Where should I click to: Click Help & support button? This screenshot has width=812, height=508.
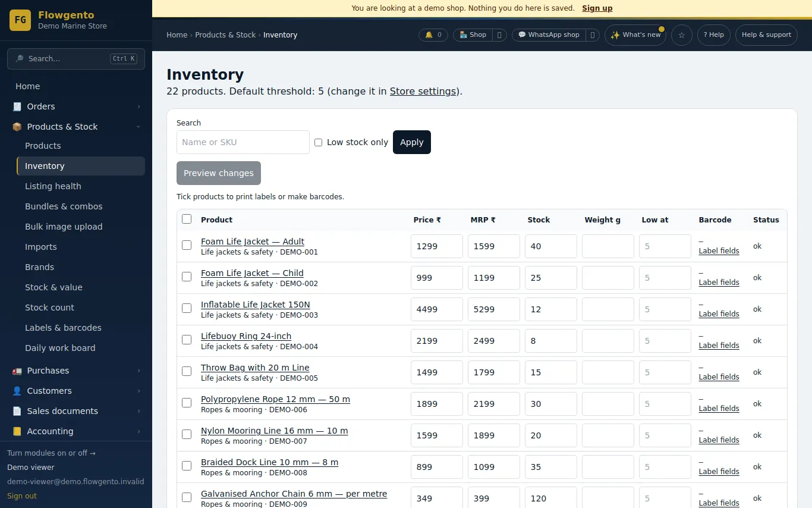pyautogui.click(x=766, y=35)
